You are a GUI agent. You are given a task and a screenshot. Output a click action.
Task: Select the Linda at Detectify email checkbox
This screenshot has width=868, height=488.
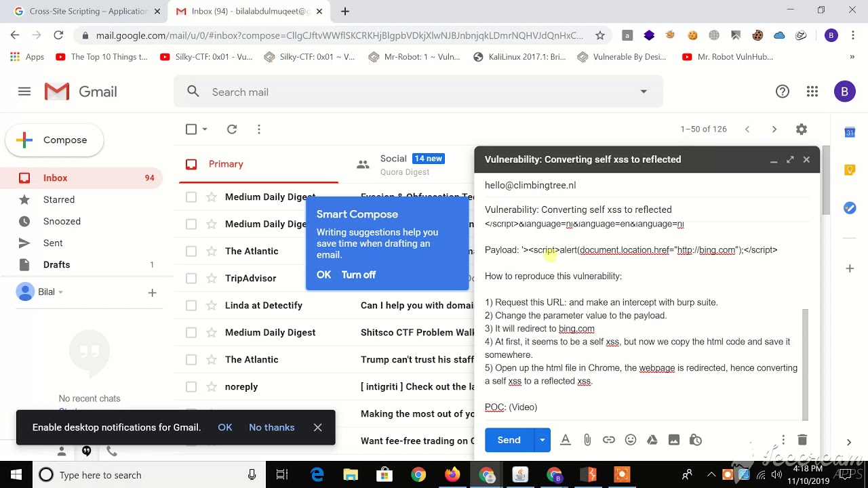click(191, 305)
